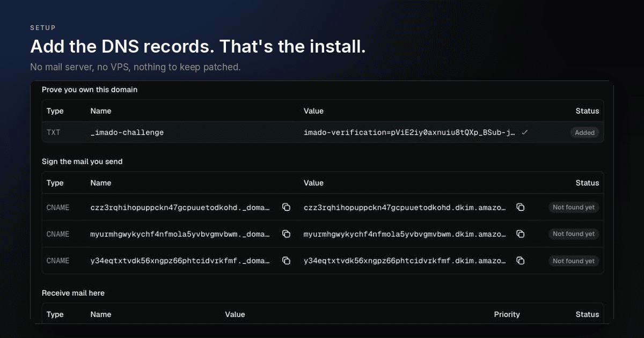Click Not found yet badge for myurmhgw
Image resolution: width=644 pixels, height=338 pixels.
574,234
